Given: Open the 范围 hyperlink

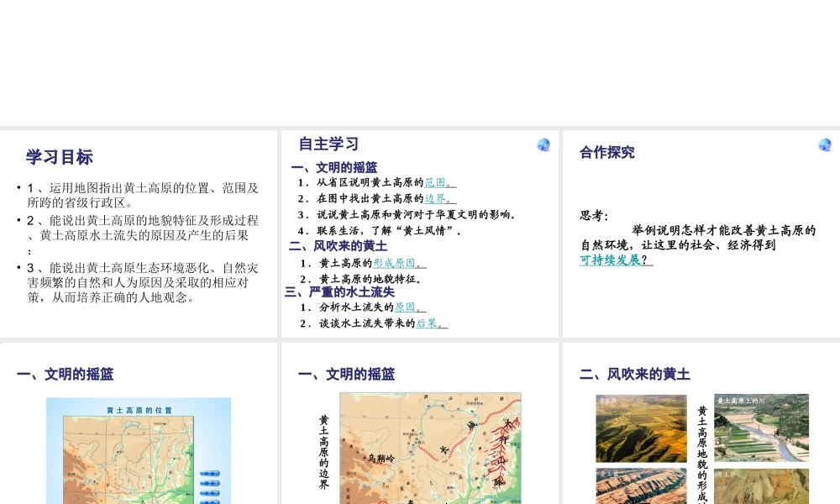Looking at the screenshot, I should pos(440,182).
